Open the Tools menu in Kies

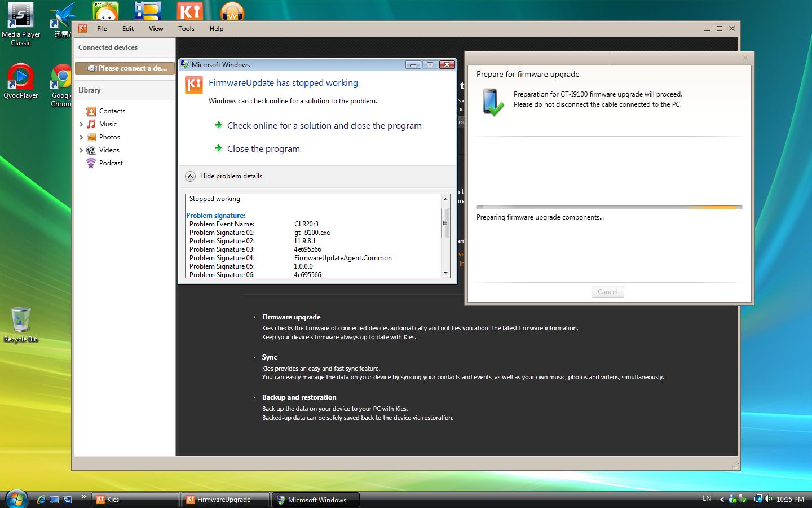coord(186,29)
